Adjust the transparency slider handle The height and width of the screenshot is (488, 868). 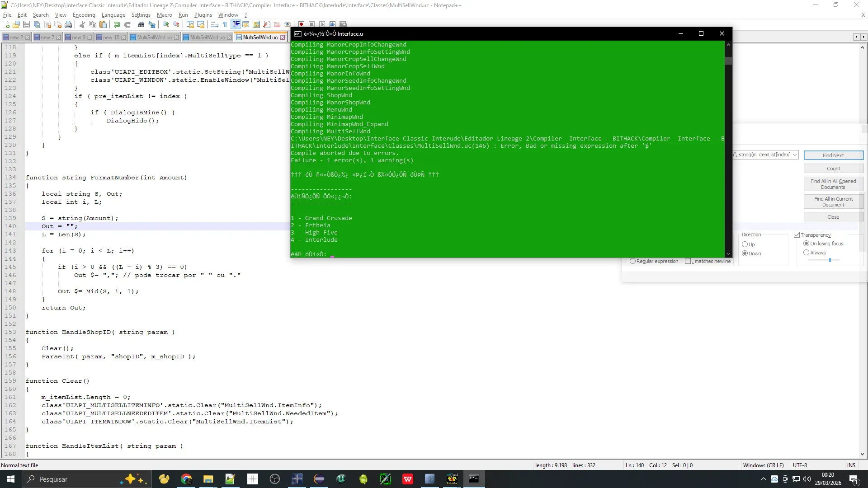830,260
